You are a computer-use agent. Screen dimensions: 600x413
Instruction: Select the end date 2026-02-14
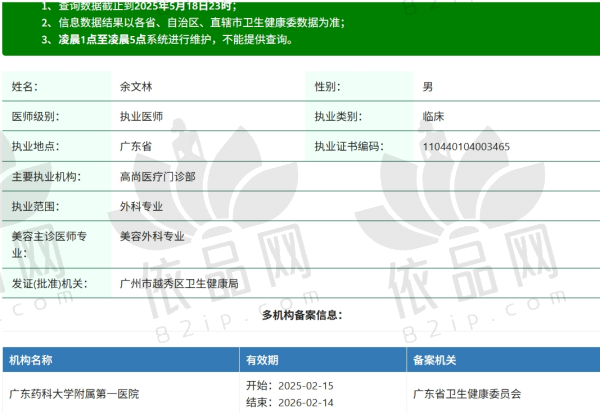[x=306, y=403]
